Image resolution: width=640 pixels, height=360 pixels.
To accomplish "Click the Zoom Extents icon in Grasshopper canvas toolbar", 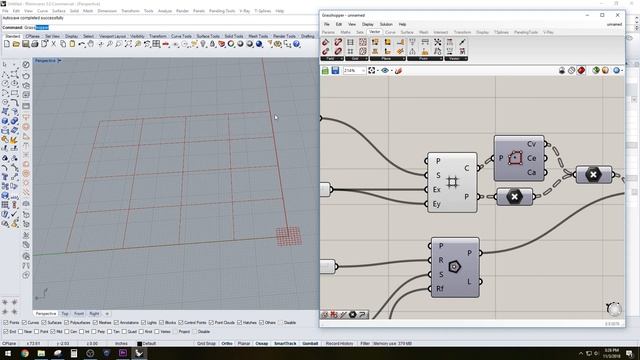I will tap(371, 71).
